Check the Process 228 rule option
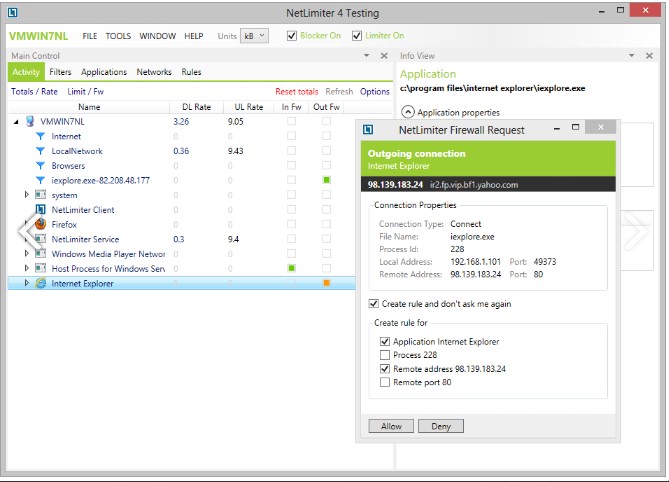Viewport: 669px width, 482px height. [x=385, y=355]
